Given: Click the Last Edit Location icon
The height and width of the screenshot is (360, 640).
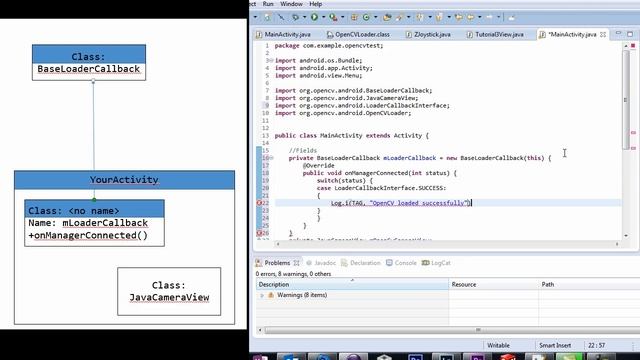Looking at the screenshot, I should (459, 17).
